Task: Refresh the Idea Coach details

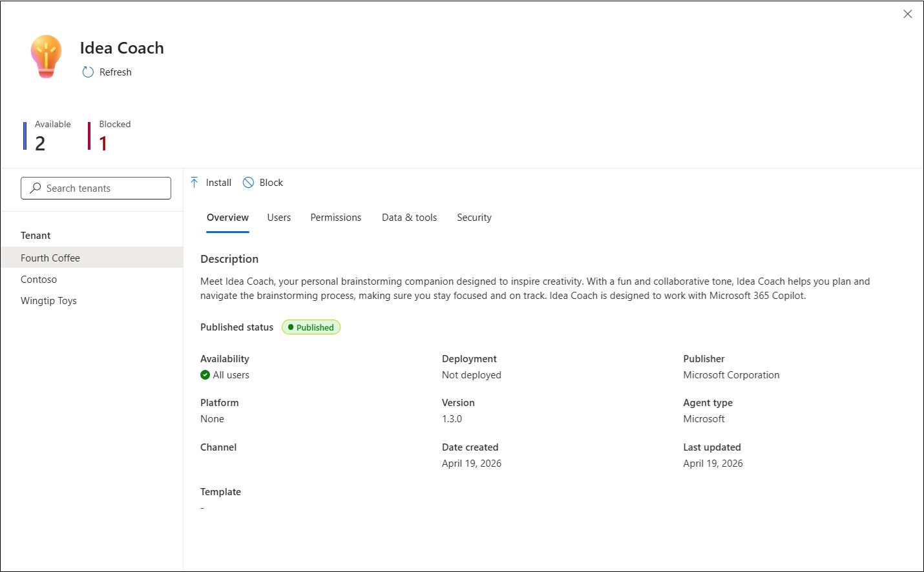Action: [107, 72]
